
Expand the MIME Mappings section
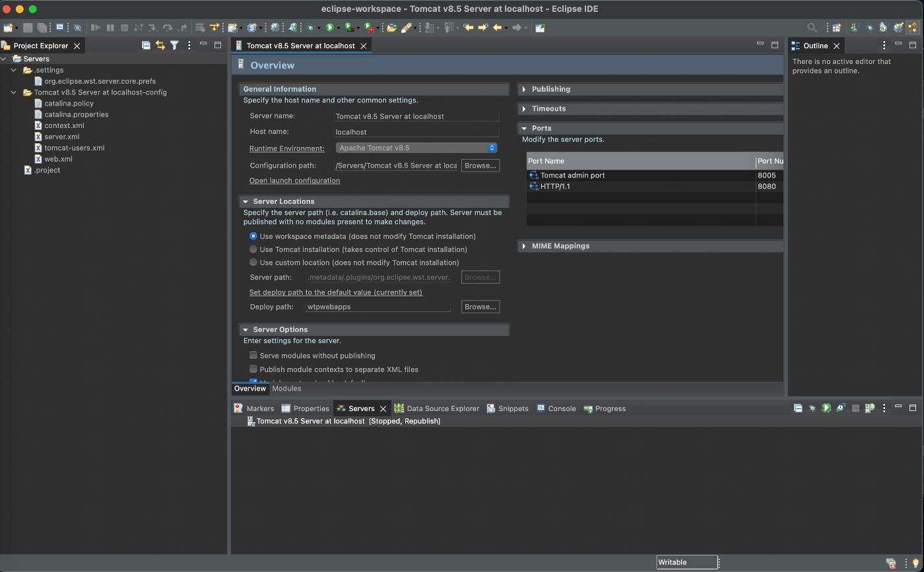click(x=524, y=246)
